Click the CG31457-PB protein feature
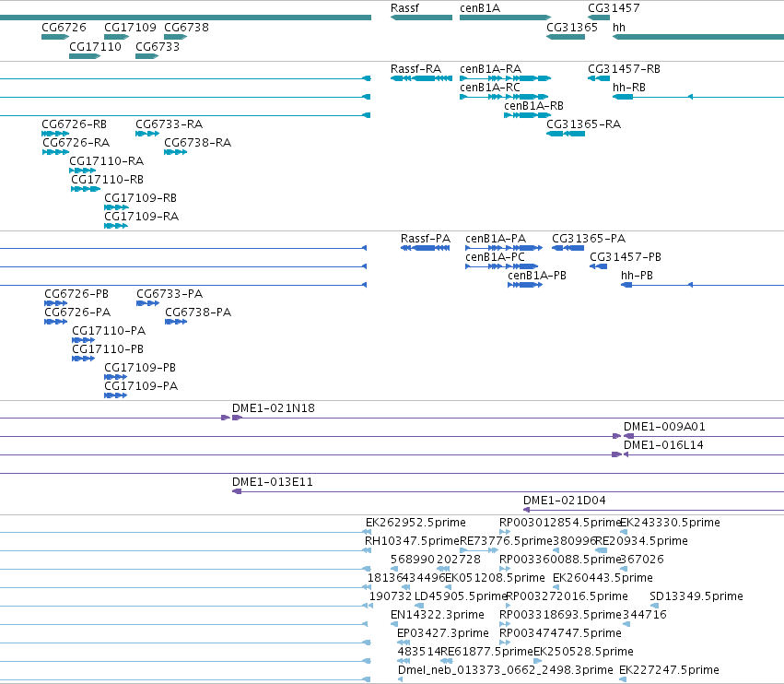Image resolution: width=784 pixels, height=684 pixels. pos(598,266)
